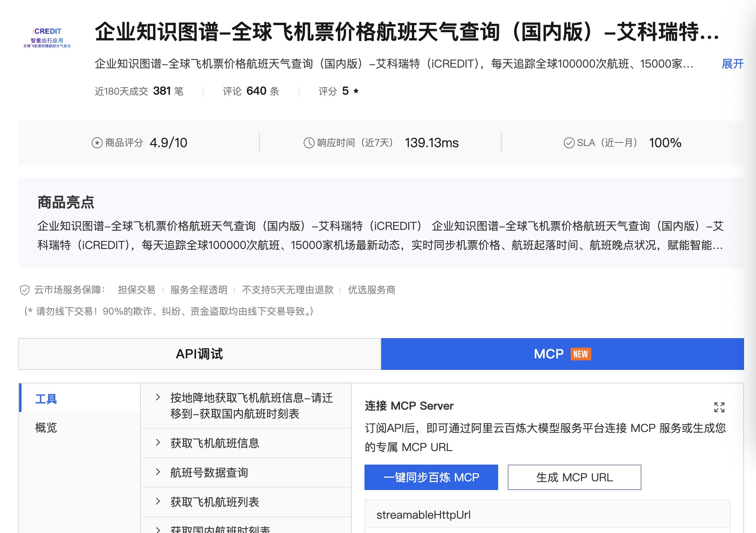Click the SLA 100% value
The image size is (756, 533).
tap(665, 143)
